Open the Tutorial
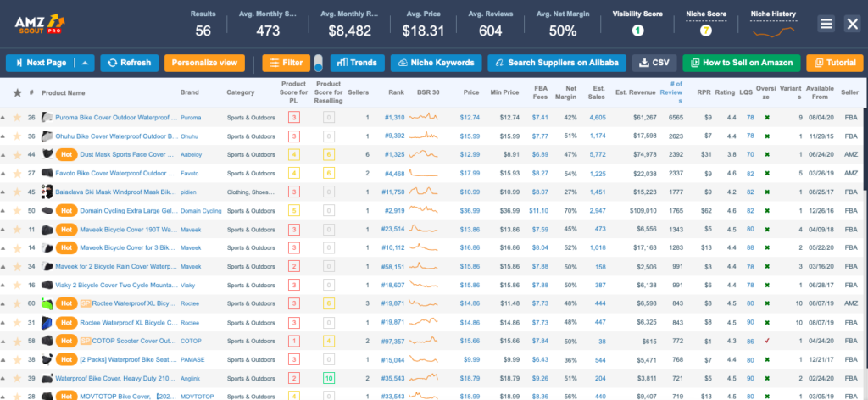Image resolution: width=868 pixels, height=400 pixels. pyautogui.click(x=835, y=63)
